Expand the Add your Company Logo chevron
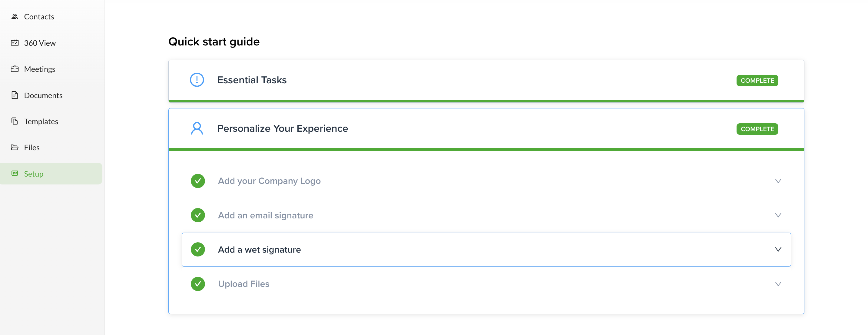This screenshot has height=335, width=868. [x=778, y=181]
